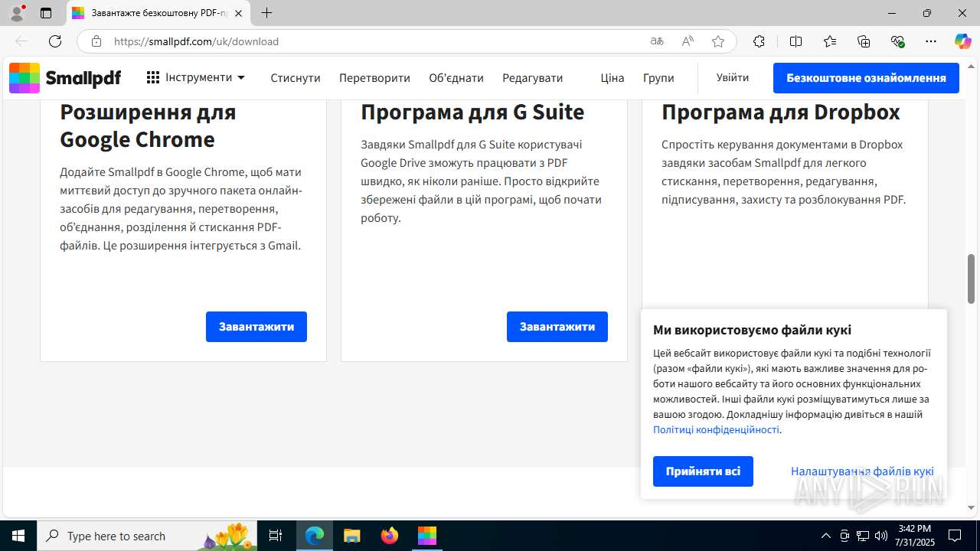Open browser essentials icon
980x551 pixels.
point(898,41)
